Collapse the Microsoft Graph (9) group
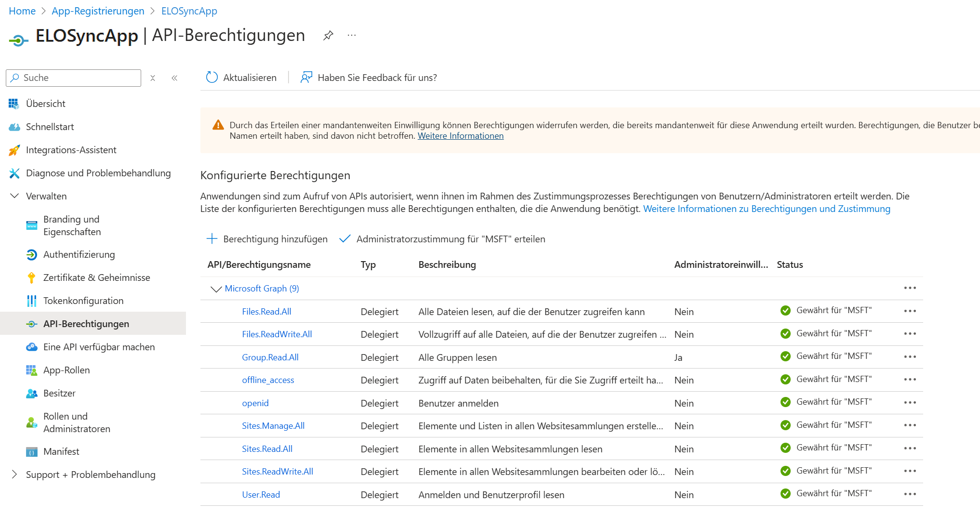 [x=216, y=289]
